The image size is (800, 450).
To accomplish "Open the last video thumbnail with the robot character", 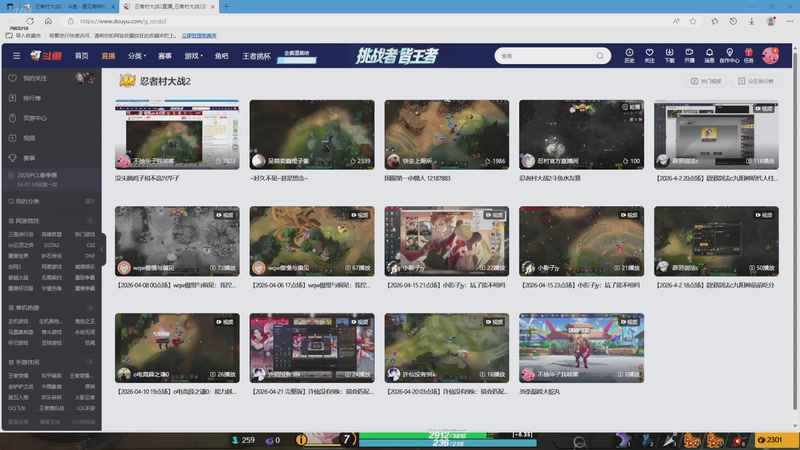I will 581,347.
